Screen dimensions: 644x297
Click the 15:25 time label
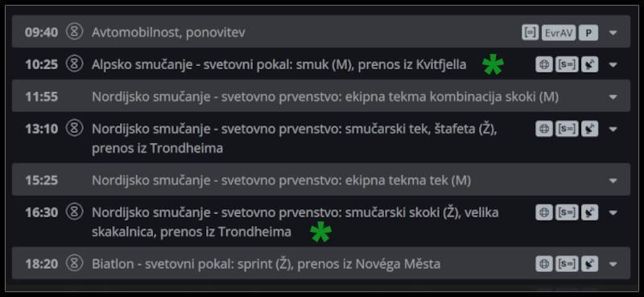pos(42,180)
